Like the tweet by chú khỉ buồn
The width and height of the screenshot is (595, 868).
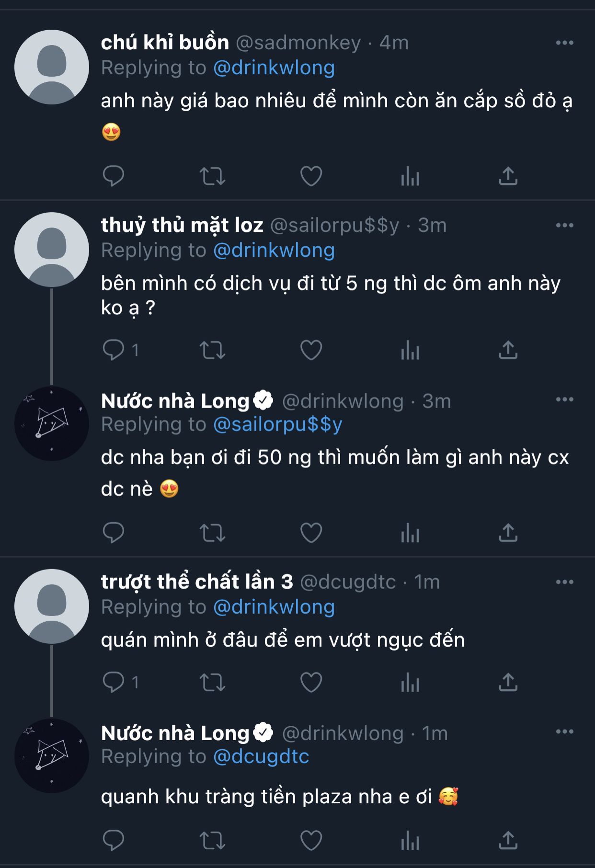click(311, 176)
